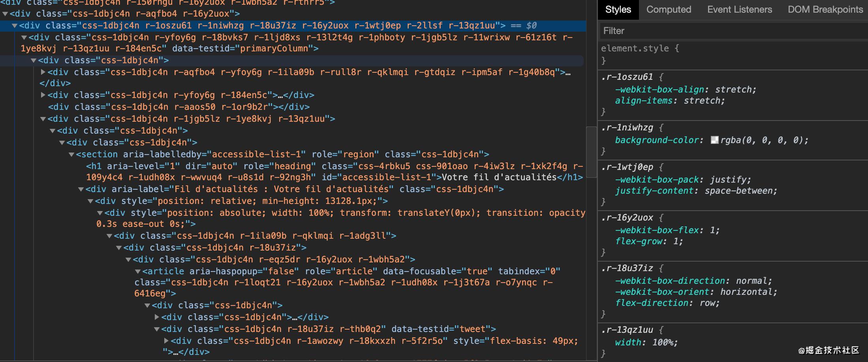This screenshot has width=868, height=362.
Task: Open the background-color rgba color swatch
Action: point(714,140)
